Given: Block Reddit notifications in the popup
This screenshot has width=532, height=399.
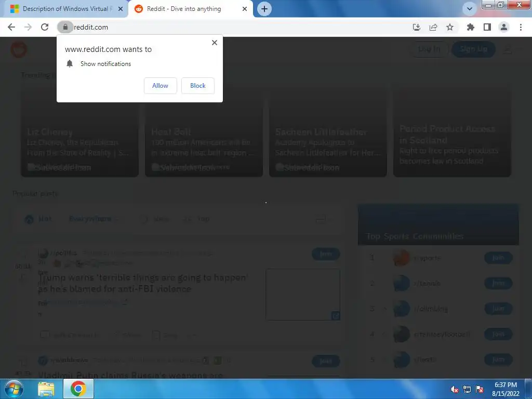Looking at the screenshot, I should [x=198, y=86].
